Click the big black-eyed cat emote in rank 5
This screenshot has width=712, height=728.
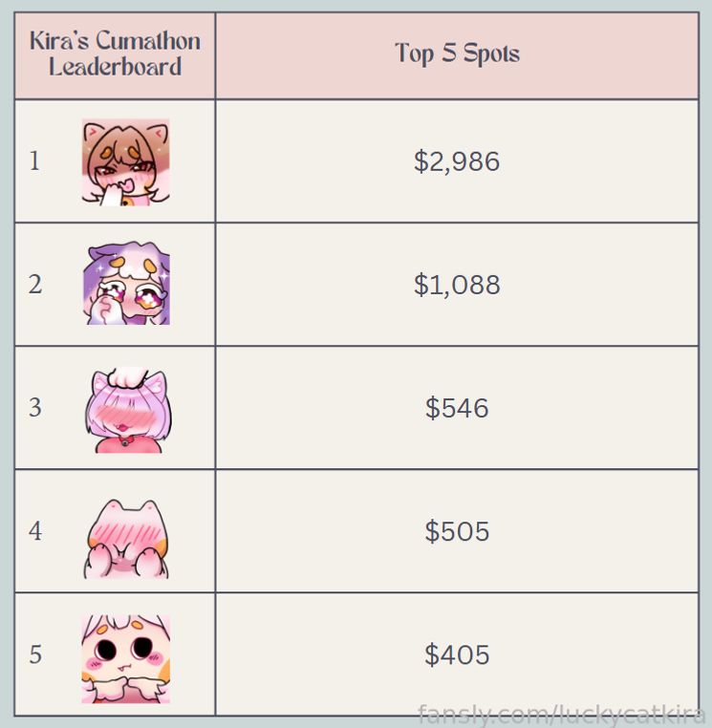(x=126, y=659)
